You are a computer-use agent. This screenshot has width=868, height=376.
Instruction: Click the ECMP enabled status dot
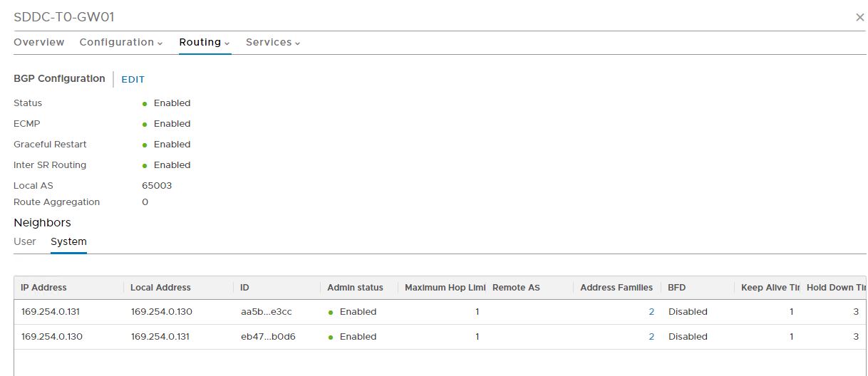point(145,125)
